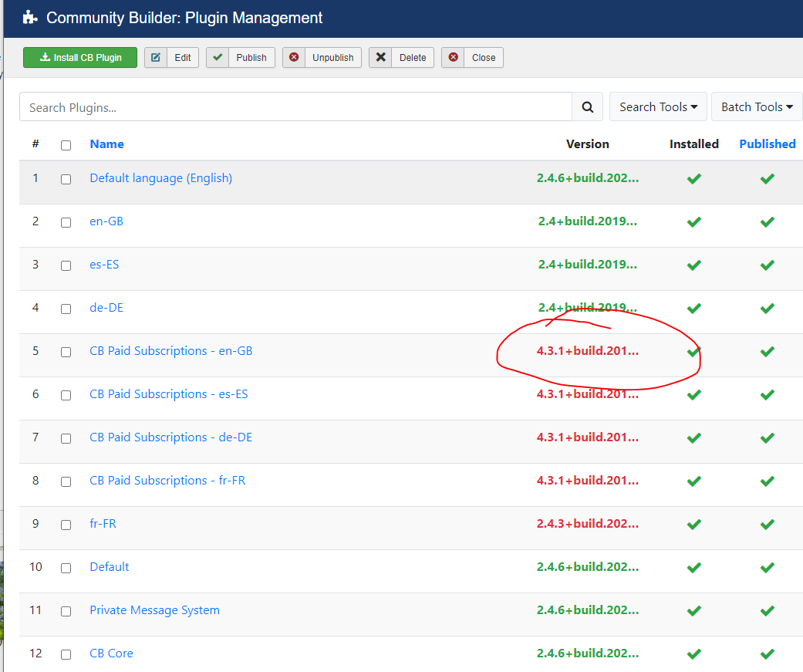Viewport: 803px width, 672px height.
Task: Check the box for CB Paid Subscriptions - de-DE
Action: coord(66,438)
